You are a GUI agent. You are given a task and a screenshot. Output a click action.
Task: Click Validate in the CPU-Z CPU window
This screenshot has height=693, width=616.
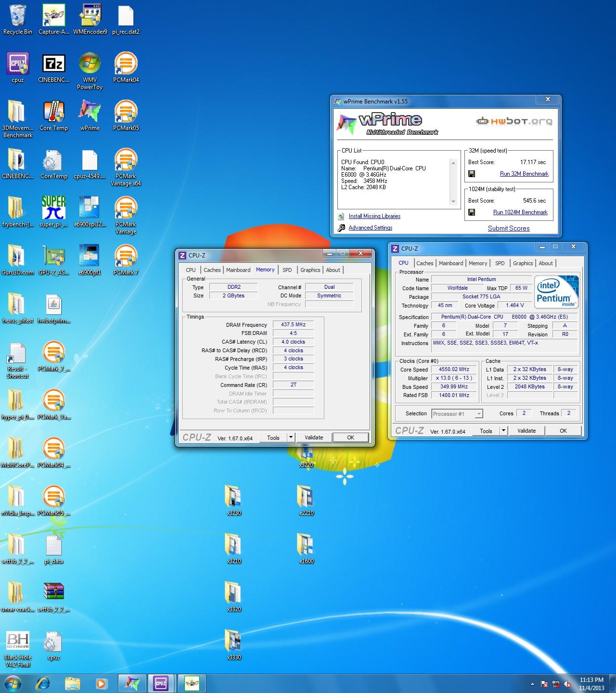[x=526, y=431]
